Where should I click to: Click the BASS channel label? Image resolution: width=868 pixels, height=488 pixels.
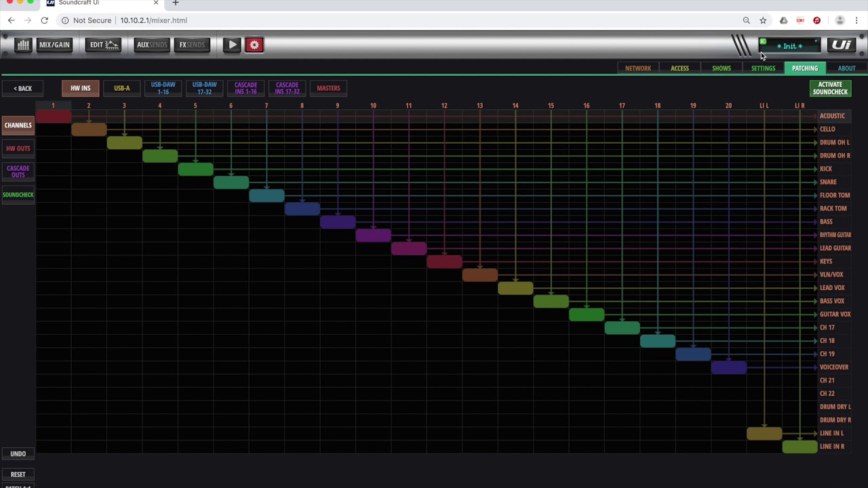click(826, 222)
